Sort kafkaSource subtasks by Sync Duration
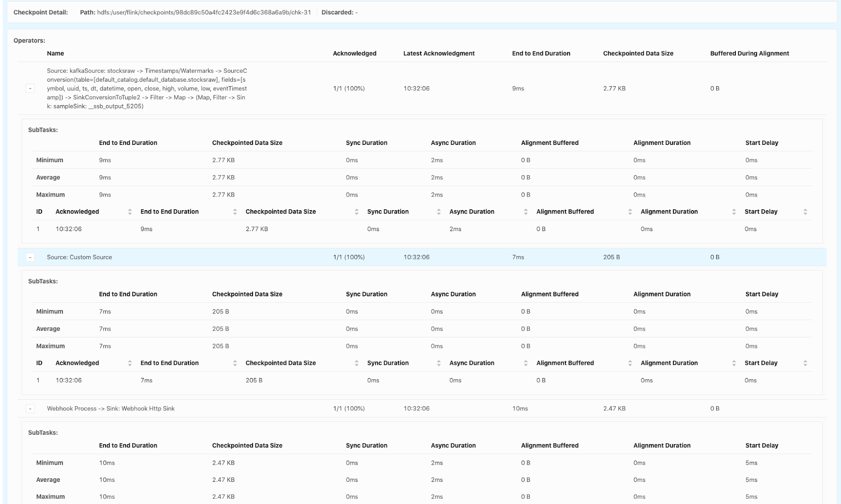This screenshot has width=841, height=504. [x=439, y=212]
